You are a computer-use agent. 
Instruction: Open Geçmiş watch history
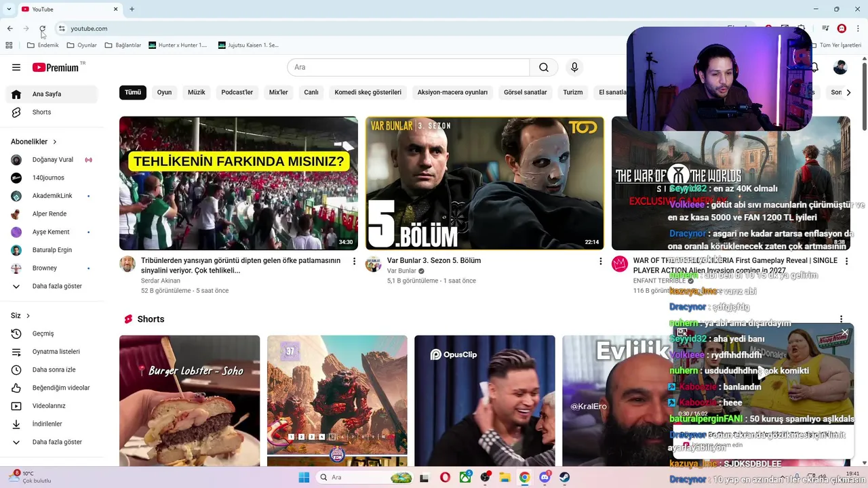pyautogui.click(x=52, y=333)
